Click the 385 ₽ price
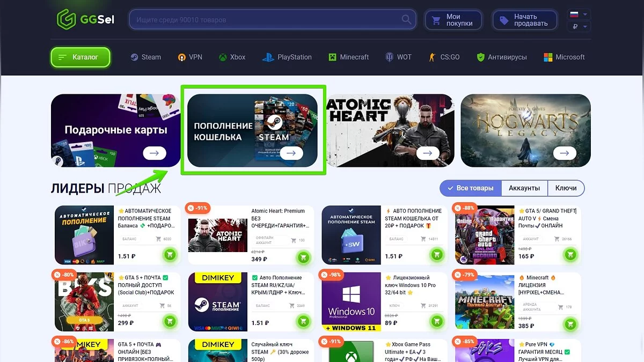Viewport: 644px width, 362px height. pos(526,326)
